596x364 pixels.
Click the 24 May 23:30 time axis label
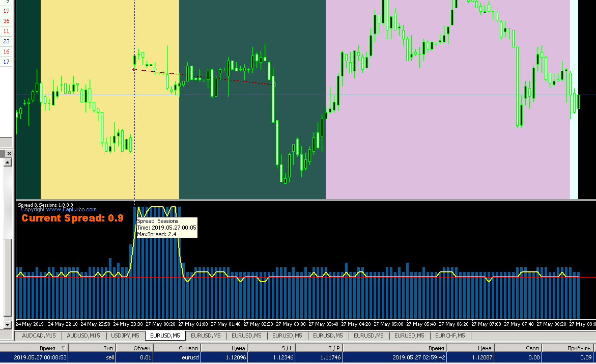pyautogui.click(x=128, y=324)
